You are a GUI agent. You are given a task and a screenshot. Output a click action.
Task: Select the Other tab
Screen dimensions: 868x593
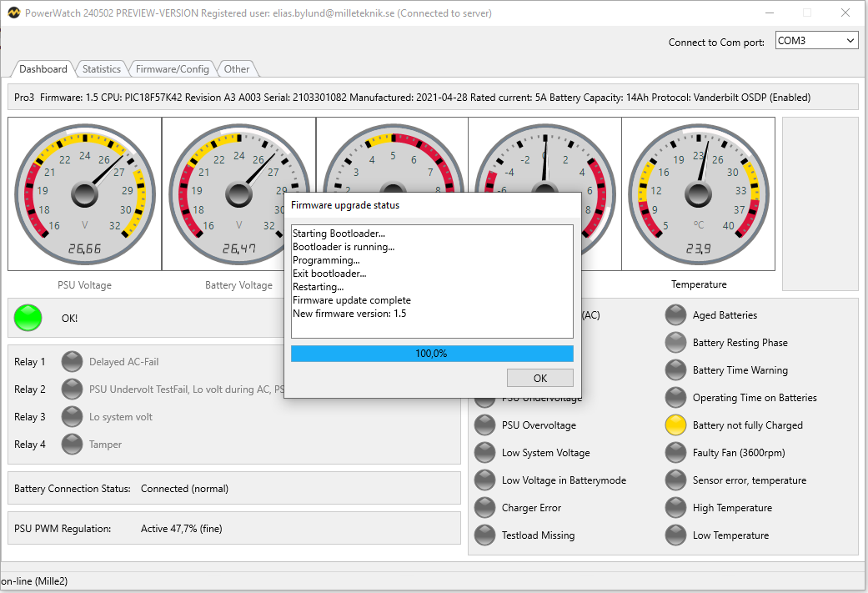237,69
